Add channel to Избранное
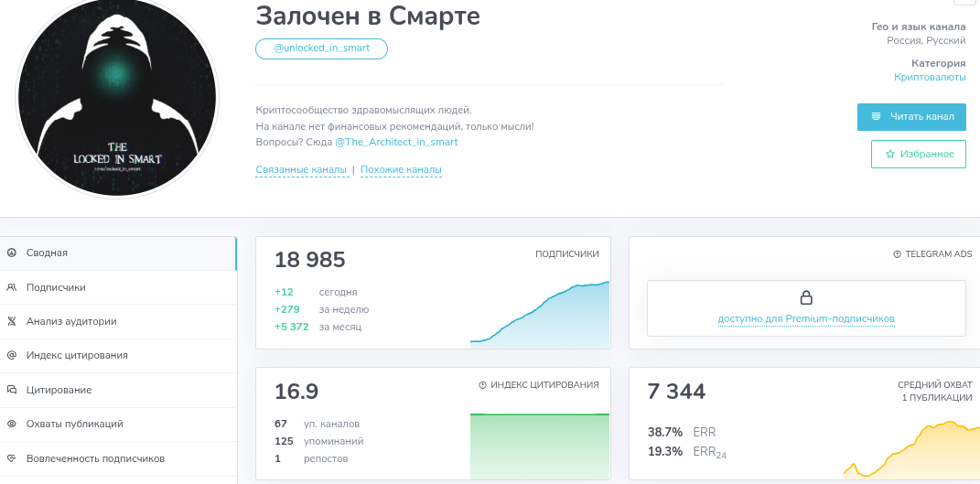980x484 pixels. 918,155
